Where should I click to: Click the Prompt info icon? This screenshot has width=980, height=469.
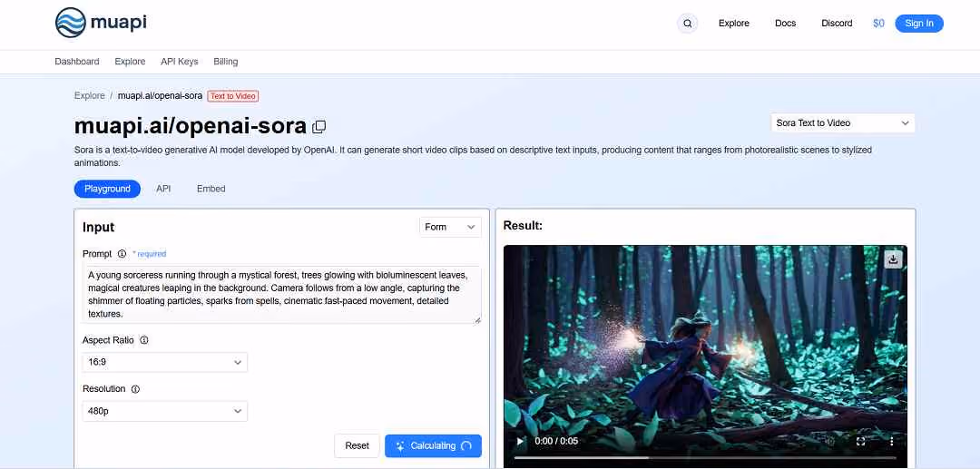[122, 253]
